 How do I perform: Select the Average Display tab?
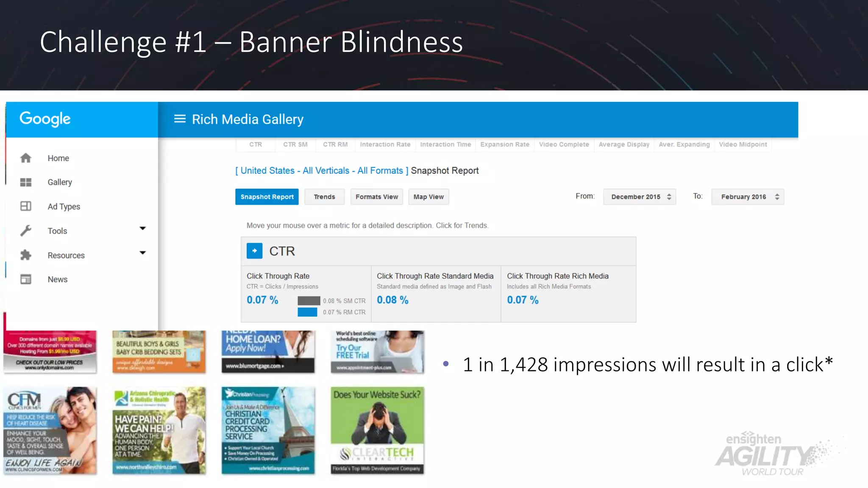pos(624,144)
